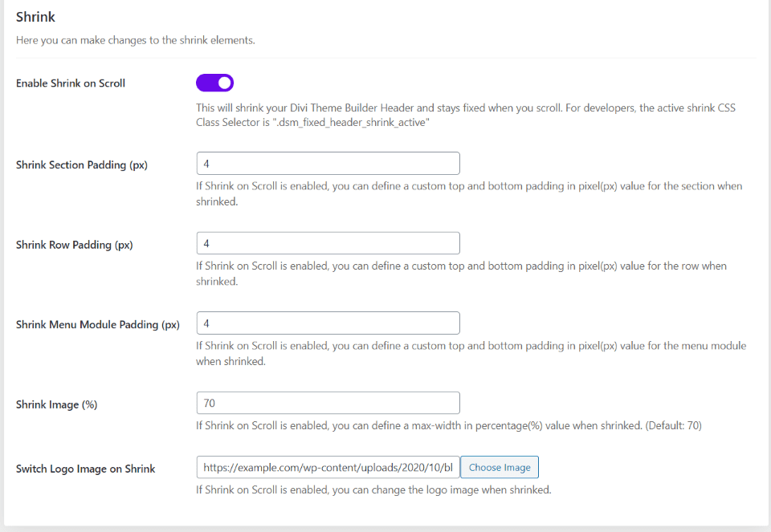Click the Shrink Image percentage input field
Viewport: 771px width, 532px height.
328,403
